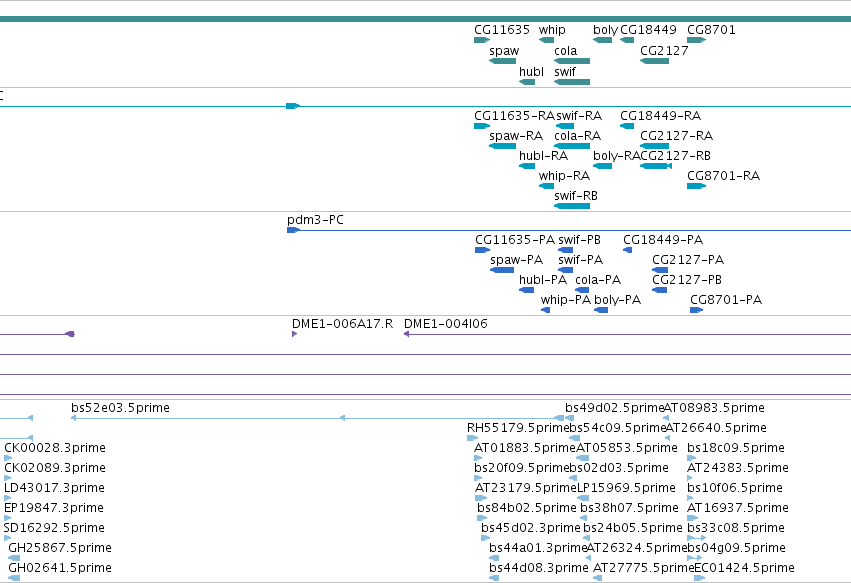Select the LP15969.5prime EST label
Image resolution: width=851 pixels, height=583 pixels.
click(626, 489)
